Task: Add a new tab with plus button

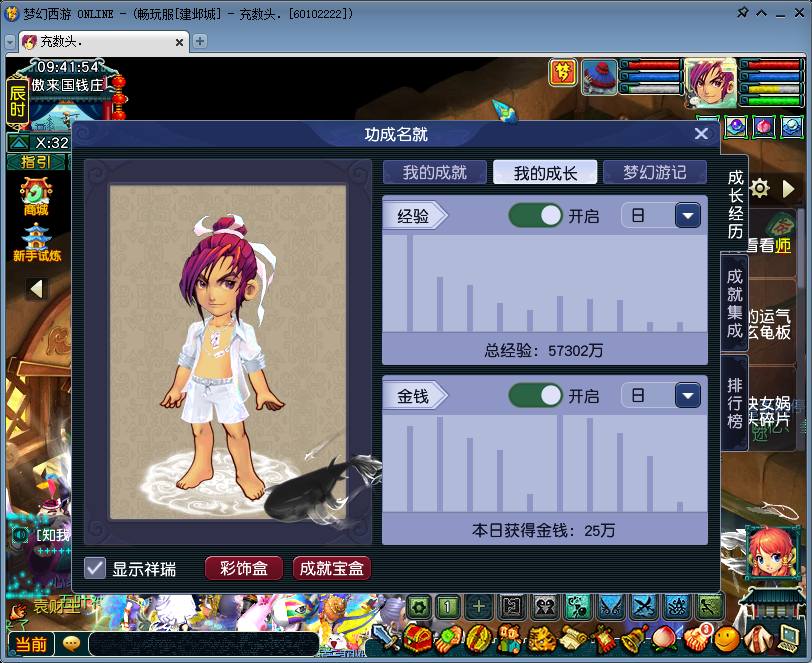Action: point(200,41)
